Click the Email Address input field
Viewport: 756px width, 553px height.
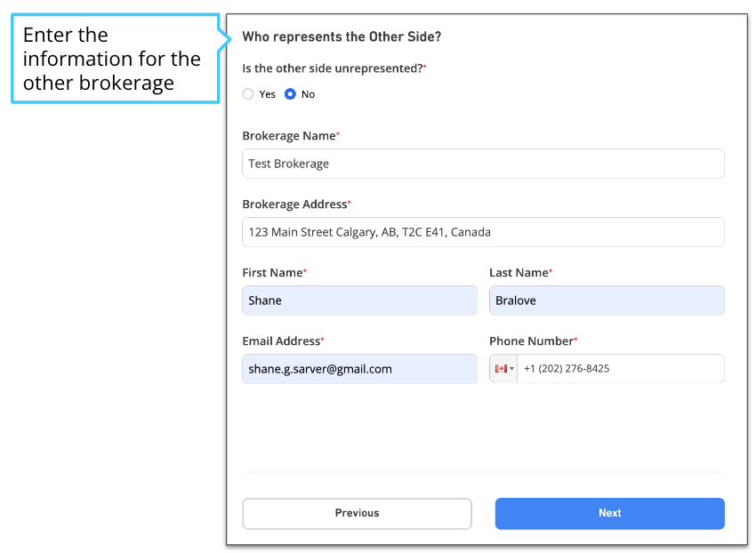(359, 369)
